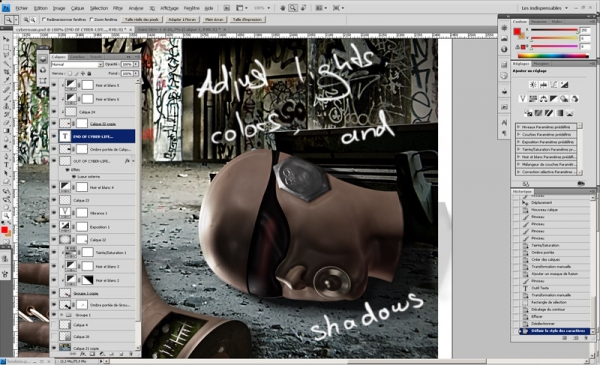Select the Type tool in toolbox
Screen dimensions: 600x365
point(6,165)
